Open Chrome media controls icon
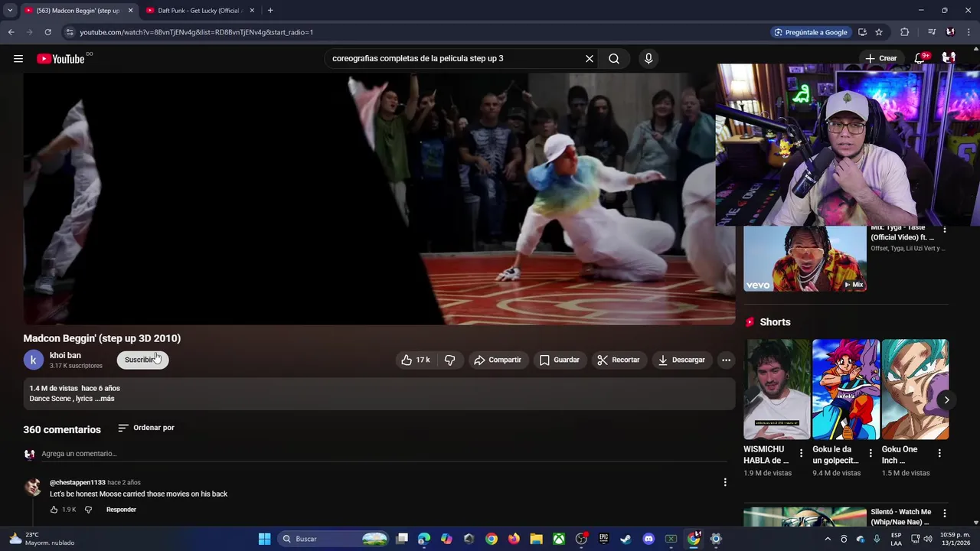The image size is (980, 551). click(932, 32)
